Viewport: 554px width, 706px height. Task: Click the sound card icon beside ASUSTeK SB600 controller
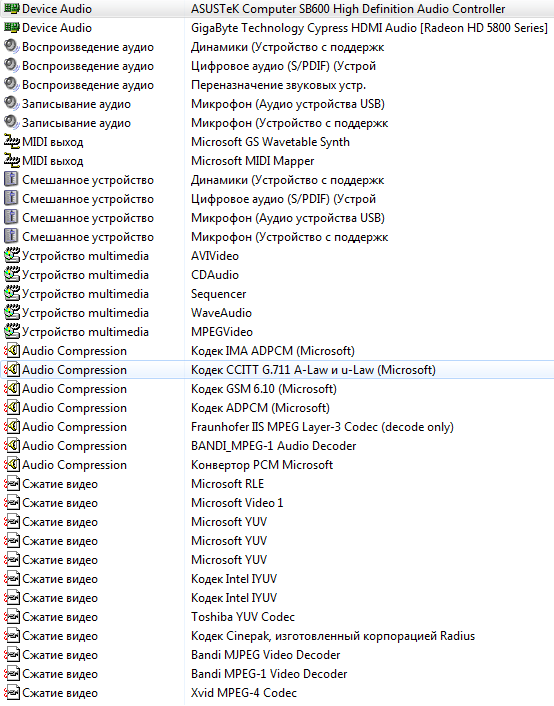(x=12, y=9)
